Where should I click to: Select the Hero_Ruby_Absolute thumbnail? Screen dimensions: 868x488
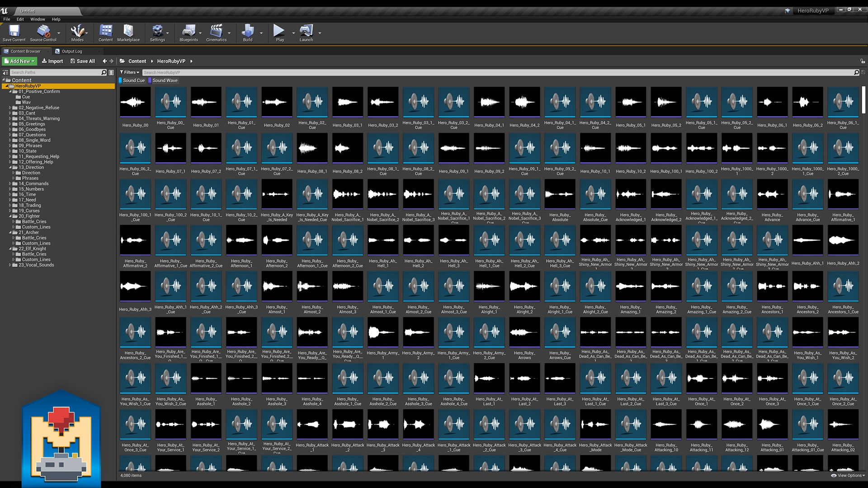pyautogui.click(x=560, y=194)
